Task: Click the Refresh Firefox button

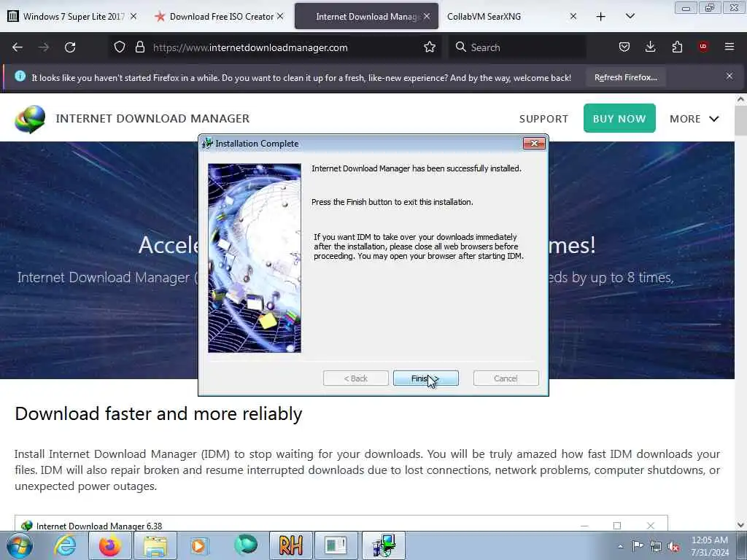Action: pyautogui.click(x=626, y=77)
